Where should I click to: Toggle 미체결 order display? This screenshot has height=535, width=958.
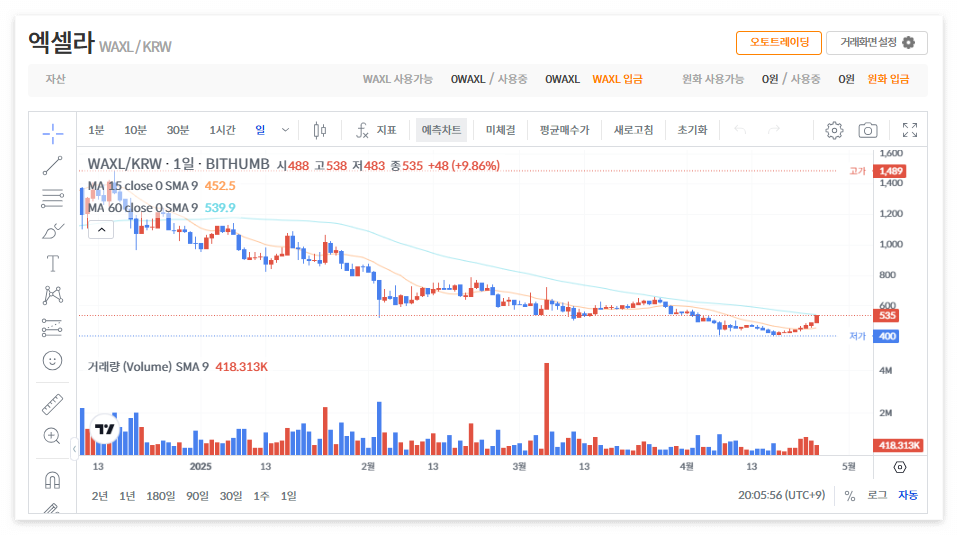coord(500,130)
